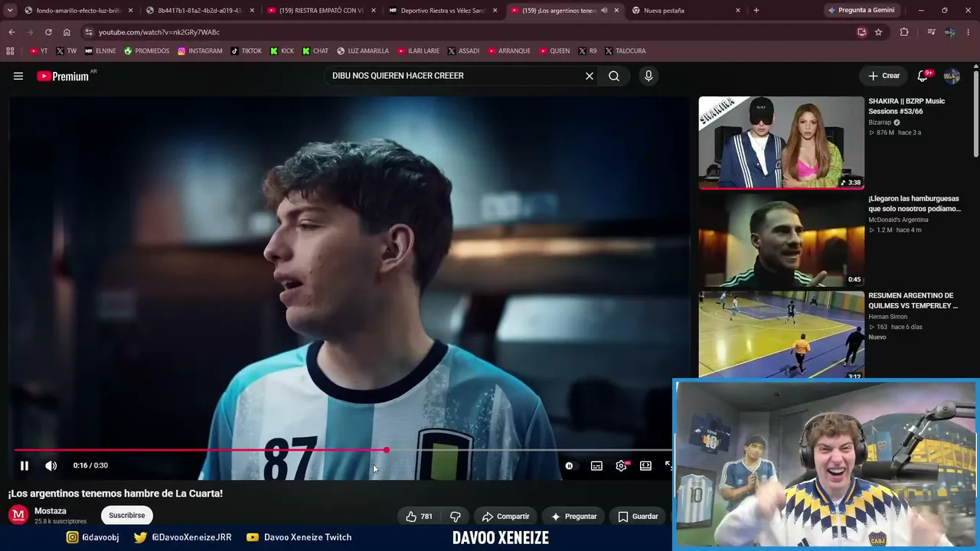Toggle the autoplay switch in player

tap(569, 465)
